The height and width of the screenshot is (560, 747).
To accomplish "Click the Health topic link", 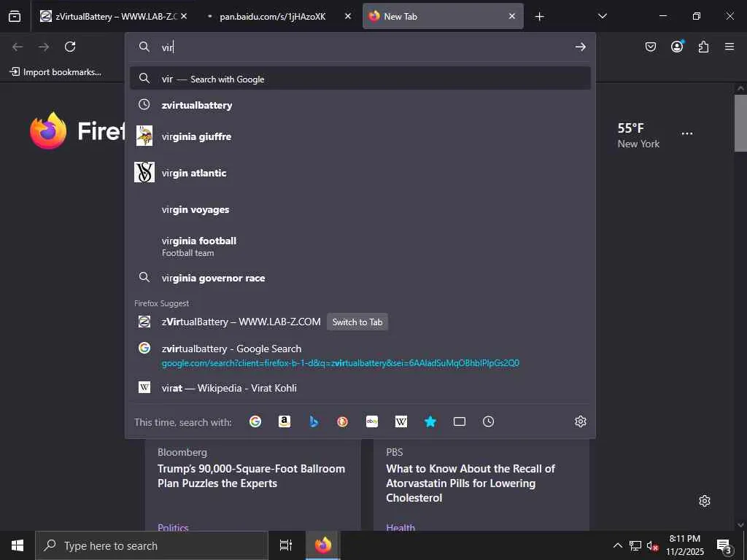I will [x=400, y=527].
